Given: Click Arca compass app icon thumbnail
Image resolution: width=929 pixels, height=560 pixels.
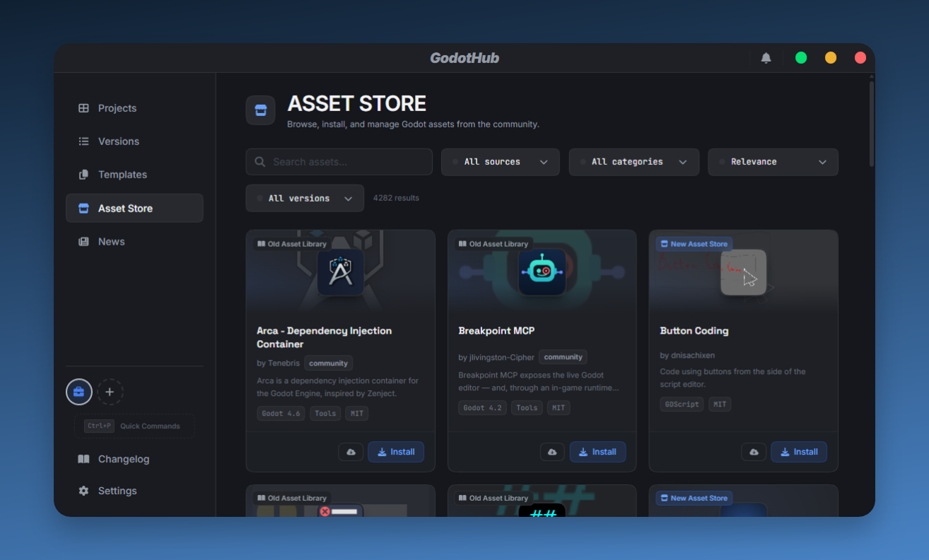Looking at the screenshot, I should click(340, 272).
